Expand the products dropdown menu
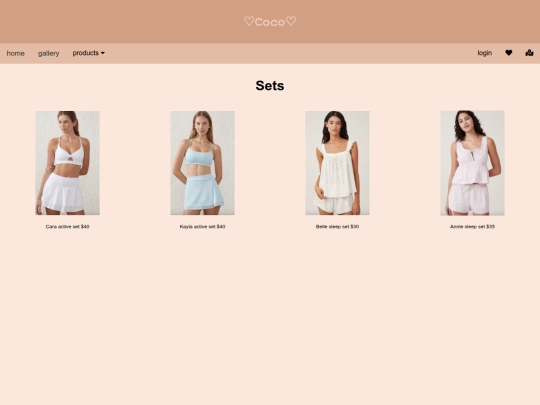The width and height of the screenshot is (540, 405). pos(89,53)
